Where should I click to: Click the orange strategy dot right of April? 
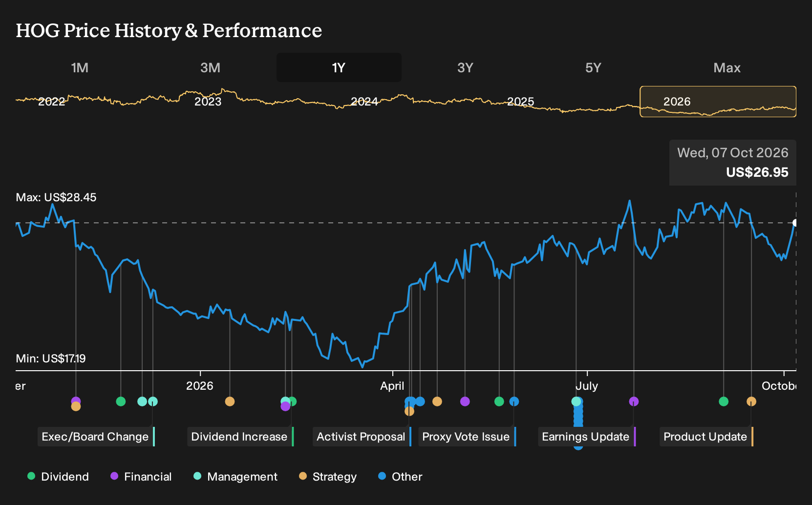coord(437,401)
